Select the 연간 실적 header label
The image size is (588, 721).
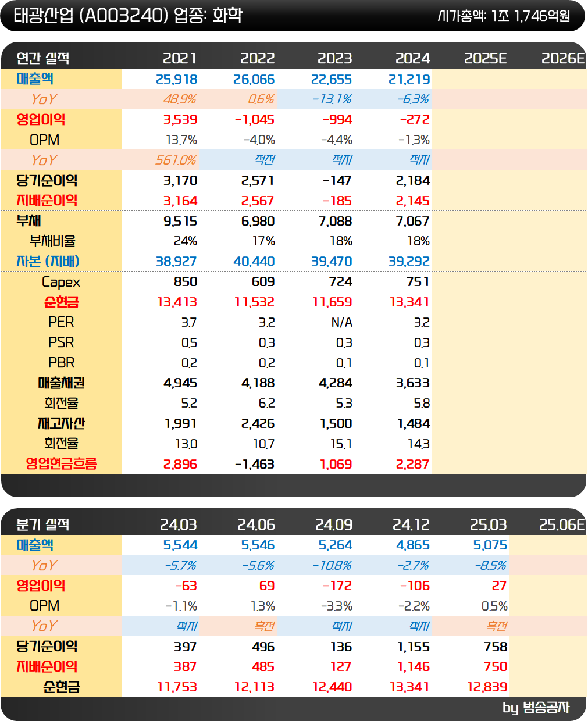coord(43,58)
